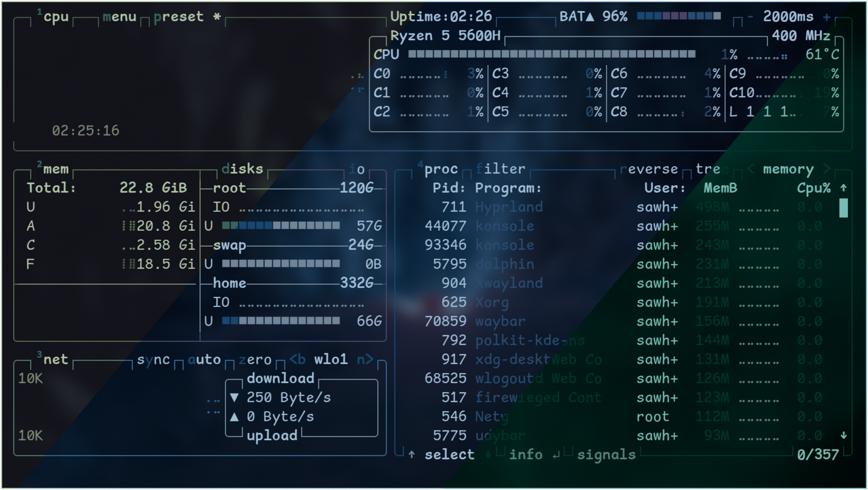This screenshot has height=490, width=868.
Task: Click the home 332G disk header
Action: click(293, 283)
